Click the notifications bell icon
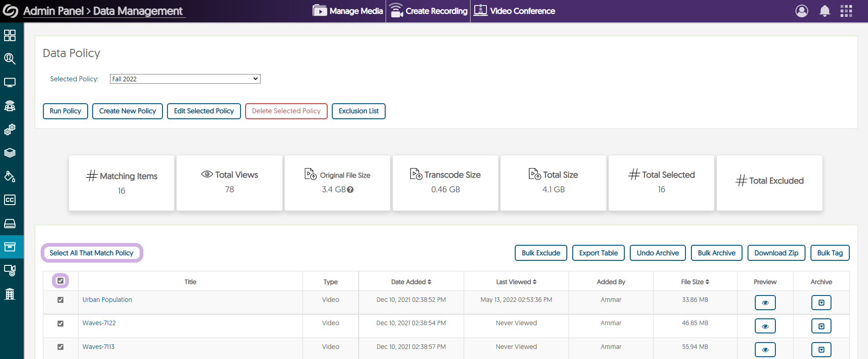The height and width of the screenshot is (359, 868). pos(824,11)
